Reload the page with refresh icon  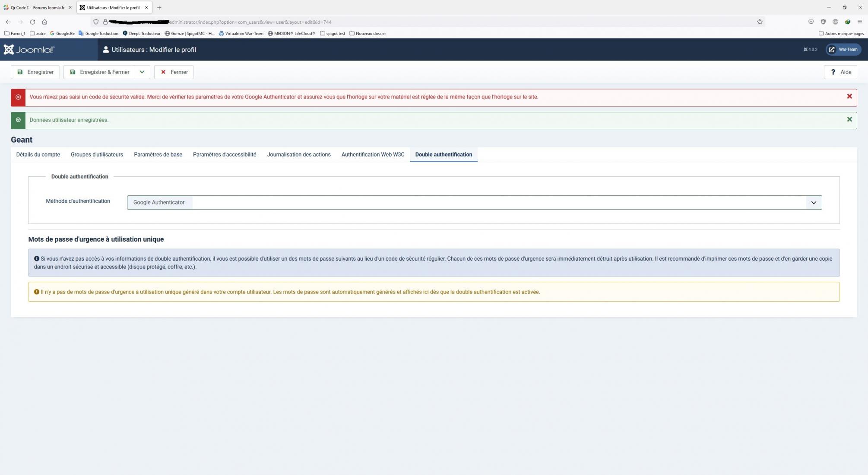click(x=32, y=22)
